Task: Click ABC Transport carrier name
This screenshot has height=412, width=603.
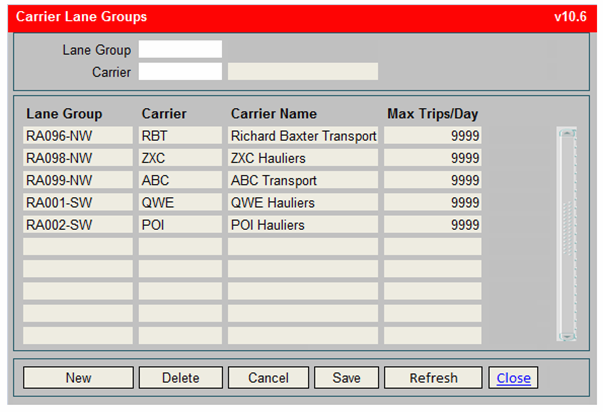Action: coord(303,180)
